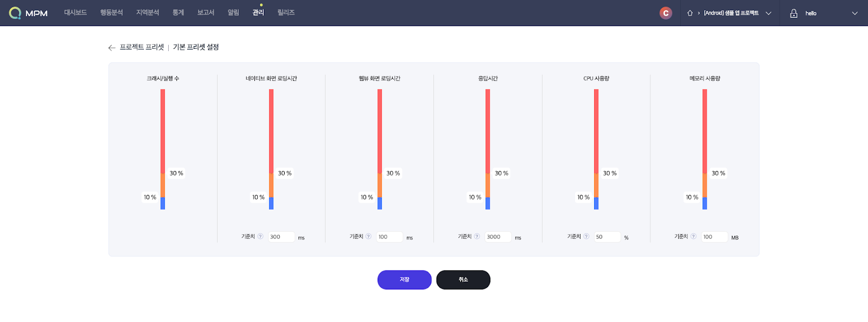This screenshot has height=322, width=868.
Task: Click help icon for 메모리 사용량 기준치
Action: click(693, 236)
